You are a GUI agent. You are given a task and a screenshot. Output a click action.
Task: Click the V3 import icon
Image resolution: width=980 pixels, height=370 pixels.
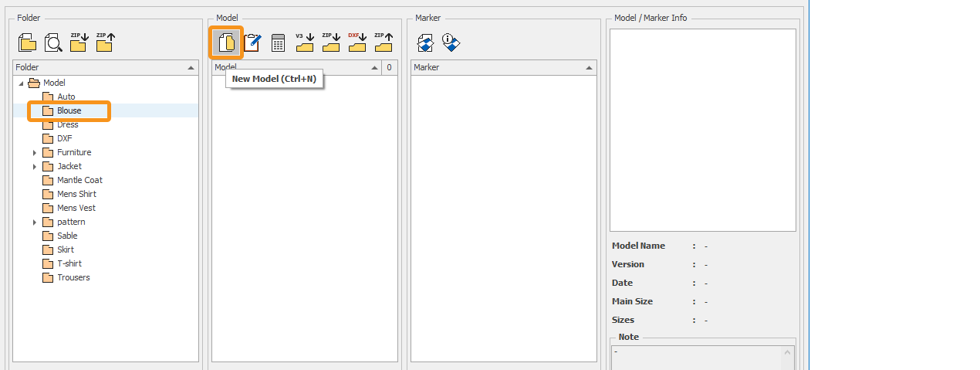[305, 43]
